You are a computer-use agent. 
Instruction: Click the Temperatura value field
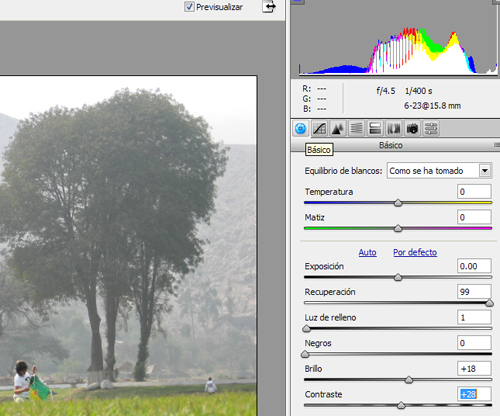[474, 192]
